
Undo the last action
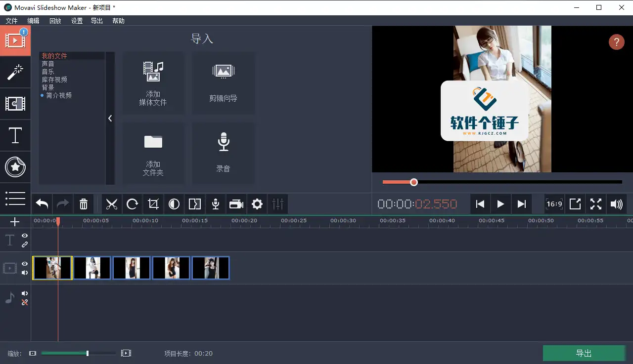(43, 204)
